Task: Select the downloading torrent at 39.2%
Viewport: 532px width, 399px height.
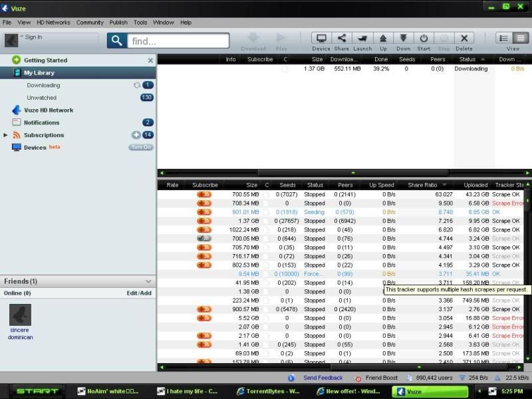Action: 344,68
